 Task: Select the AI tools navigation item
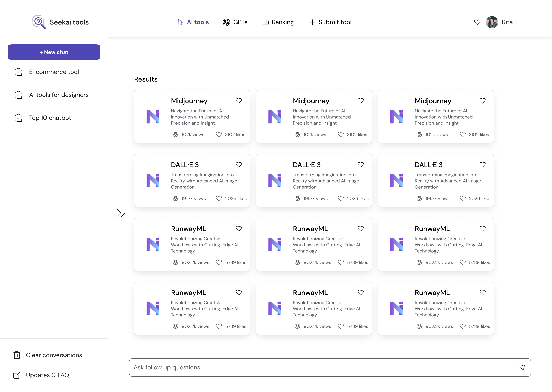tap(193, 22)
